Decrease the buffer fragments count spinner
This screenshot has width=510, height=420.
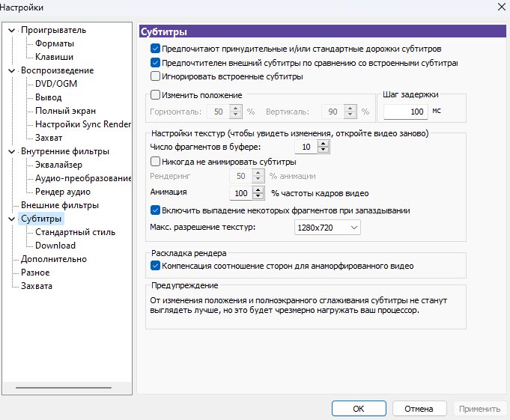point(323,150)
